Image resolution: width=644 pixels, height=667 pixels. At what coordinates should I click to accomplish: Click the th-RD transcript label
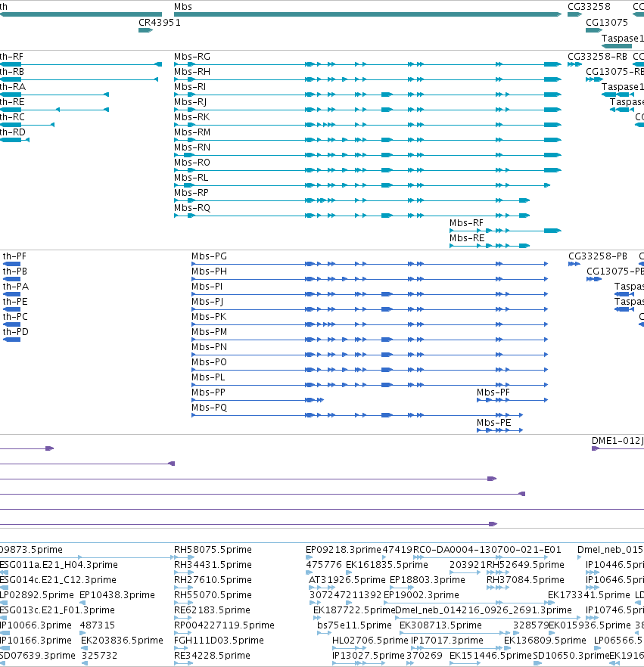pyautogui.click(x=13, y=132)
